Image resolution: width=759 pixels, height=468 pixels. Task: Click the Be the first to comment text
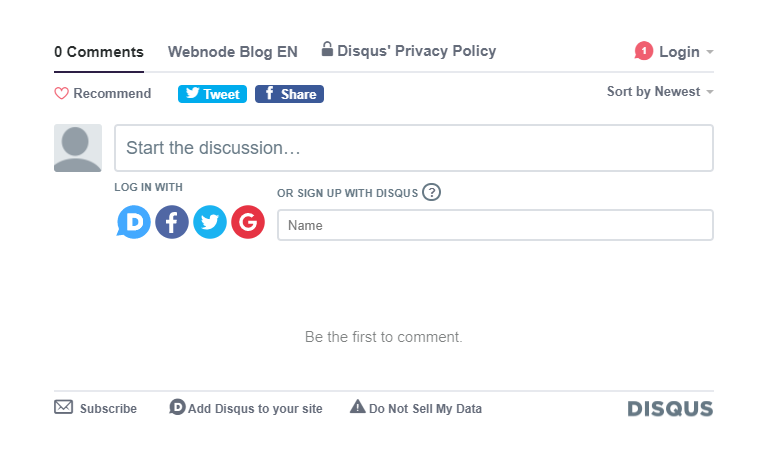pyautogui.click(x=384, y=337)
